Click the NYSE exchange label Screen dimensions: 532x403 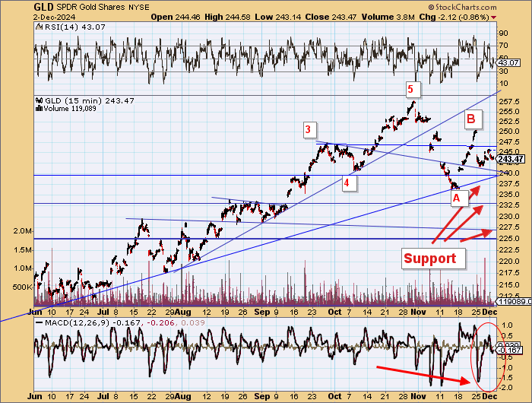pyautogui.click(x=139, y=7)
